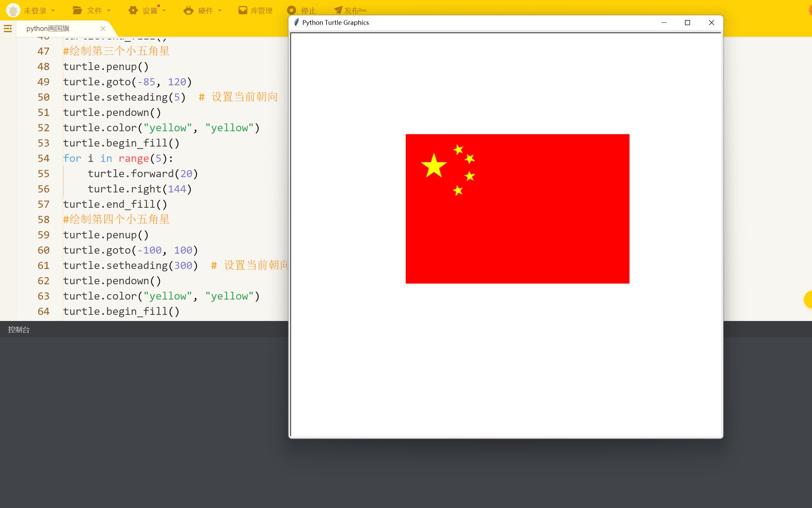Image resolution: width=812 pixels, height=508 pixels.
Task: Click the 设置 gear icon
Action: (x=133, y=11)
